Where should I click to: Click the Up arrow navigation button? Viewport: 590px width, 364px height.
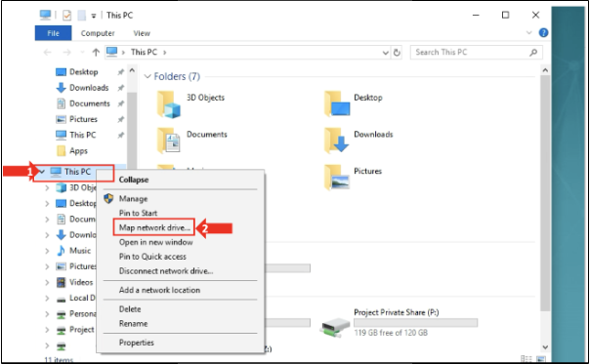pyautogui.click(x=96, y=53)
